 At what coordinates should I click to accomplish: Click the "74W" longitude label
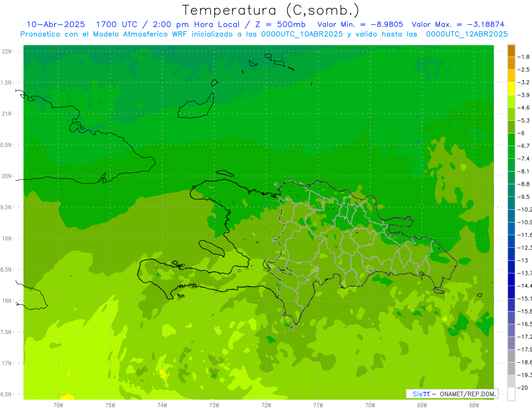[x=162, y=405]
